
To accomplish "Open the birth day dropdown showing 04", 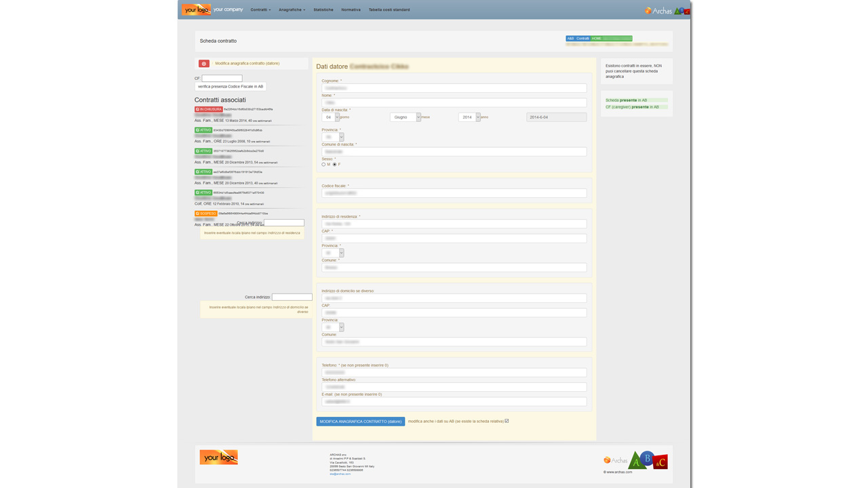I will point(330,117).
